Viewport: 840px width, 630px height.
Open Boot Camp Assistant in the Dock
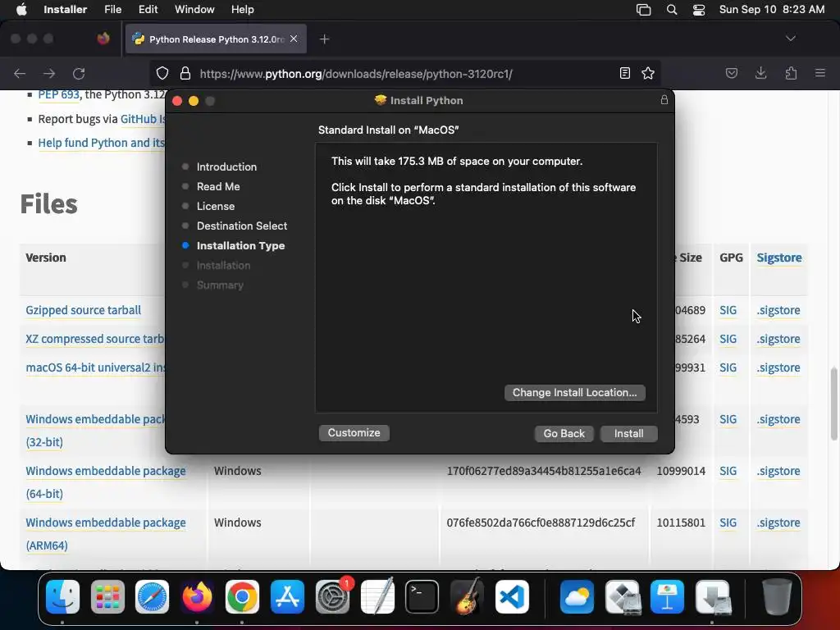tap(622, 597)
